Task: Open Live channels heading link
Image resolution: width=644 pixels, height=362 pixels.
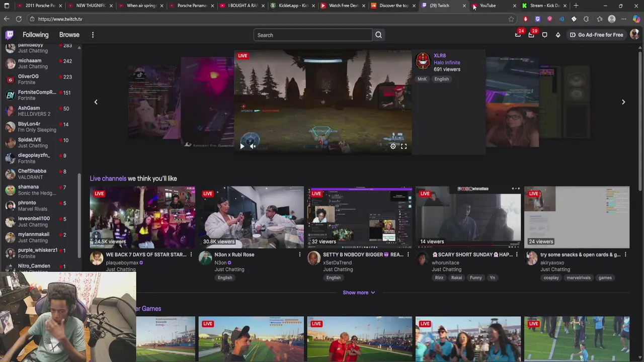Action: pos(108,178)
